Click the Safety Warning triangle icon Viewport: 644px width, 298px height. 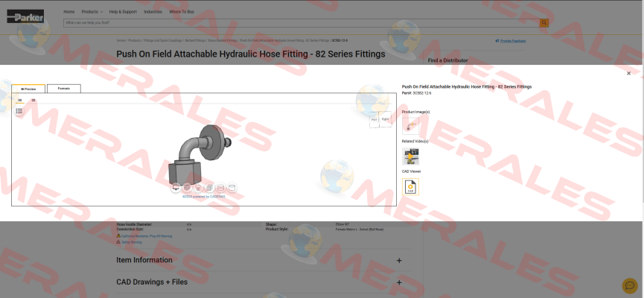coord(118,242)
